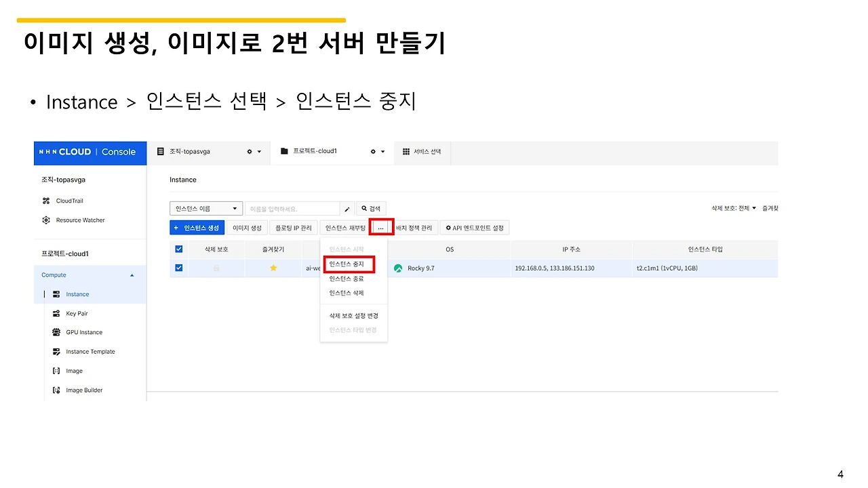Viewport: 868px width, 488px height.
Task: Click the OS column header
Action: (x=450, y=249)
